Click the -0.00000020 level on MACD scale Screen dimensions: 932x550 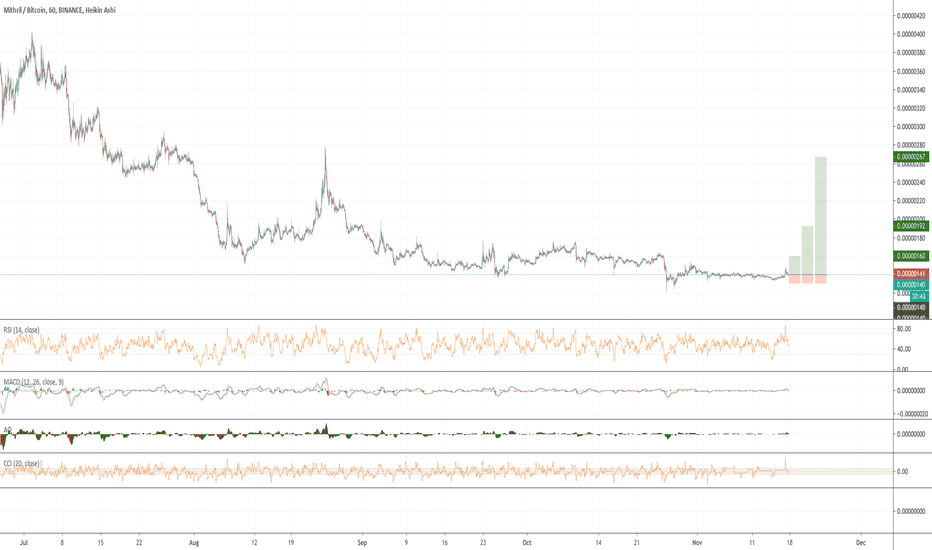pos(912,414)
